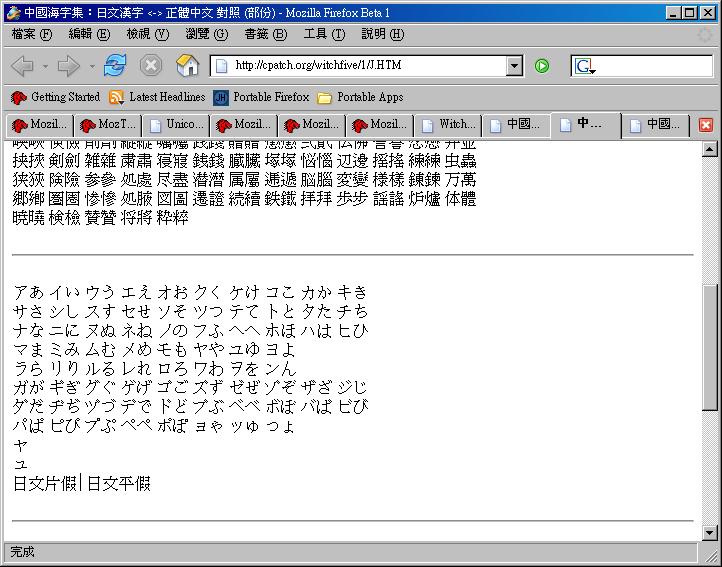Image resolution: width=722 pixels, height=567 pixels.
Task: Open the 工具 (Tools) menu
Action: pos(323,34)
